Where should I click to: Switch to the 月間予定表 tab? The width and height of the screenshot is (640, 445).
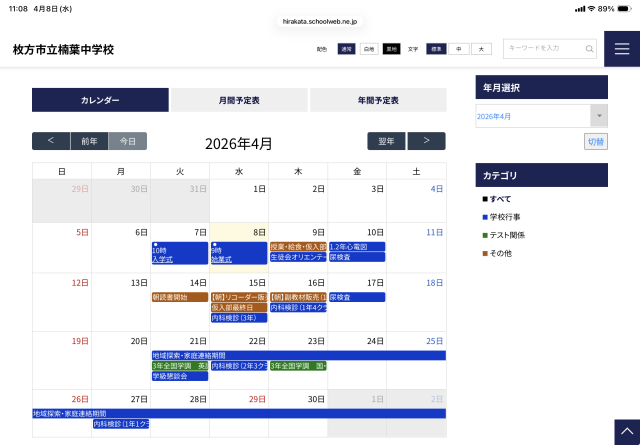click(239, 100)
